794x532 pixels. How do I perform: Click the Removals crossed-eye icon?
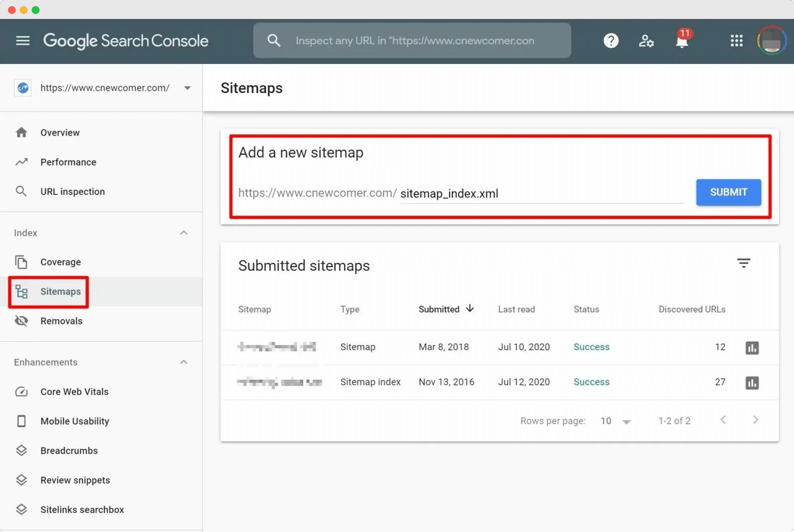click(x=21, y=321)
